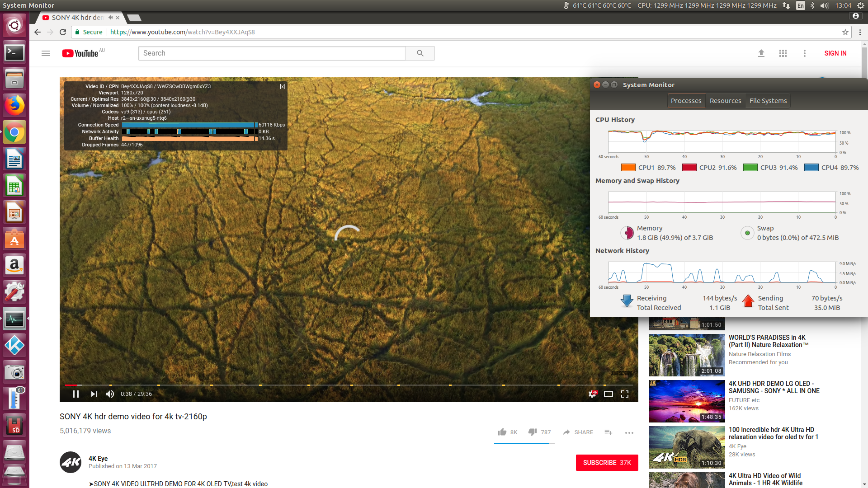Screen dimensions: 868x488
Task: Open 100 Incredible hdr 4K Ultra HD video
Action: point(687,447)
